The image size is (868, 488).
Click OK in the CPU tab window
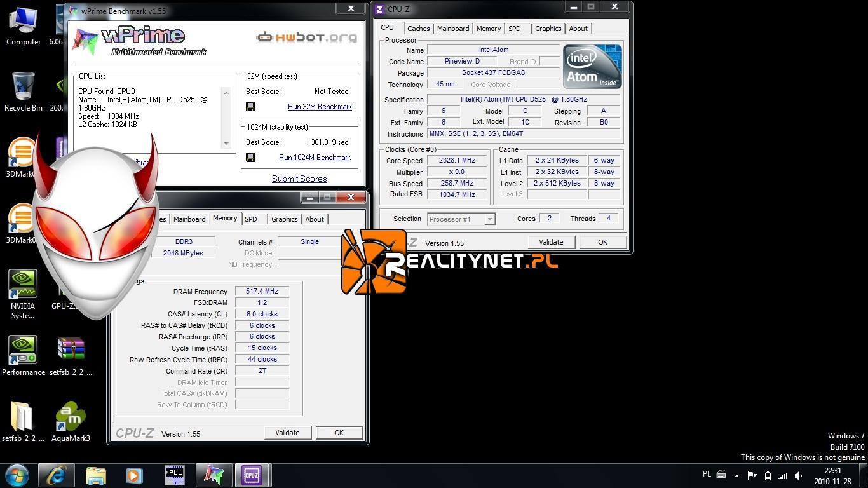click(x=602, y=242)
